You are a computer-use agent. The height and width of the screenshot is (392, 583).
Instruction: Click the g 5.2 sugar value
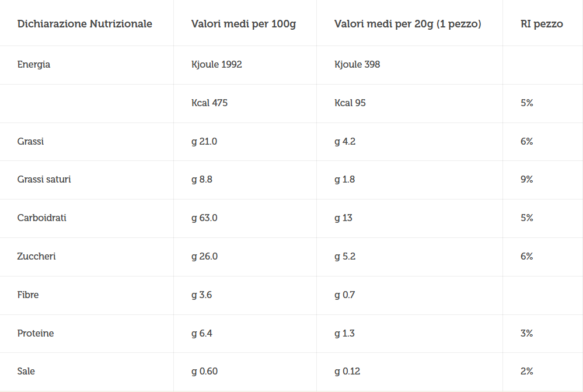pos(345,257)
